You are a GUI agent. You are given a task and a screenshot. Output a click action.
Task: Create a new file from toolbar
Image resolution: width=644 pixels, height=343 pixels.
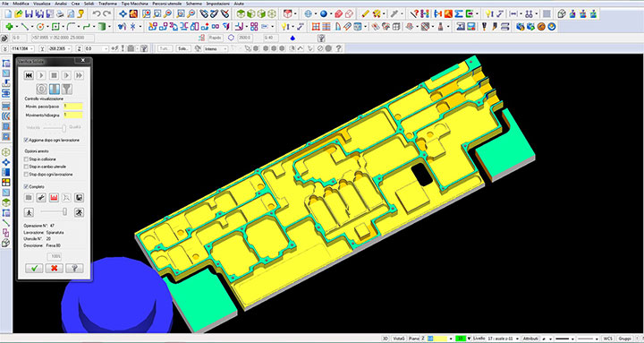click(x=7, y=13)
